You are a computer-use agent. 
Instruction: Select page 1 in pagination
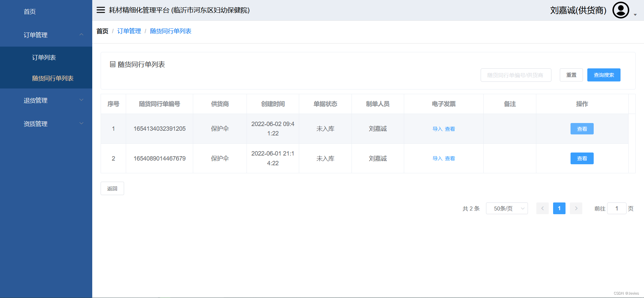click(x=559, y=208)
